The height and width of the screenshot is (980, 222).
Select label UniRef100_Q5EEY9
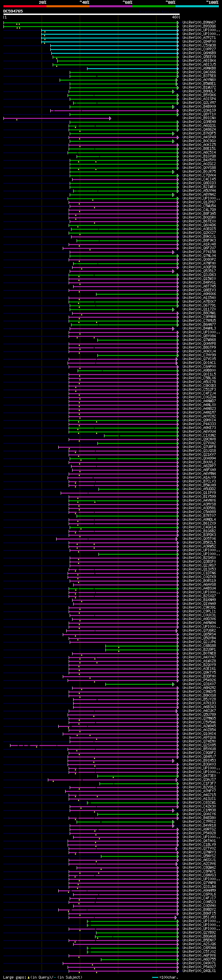point(199,57)
